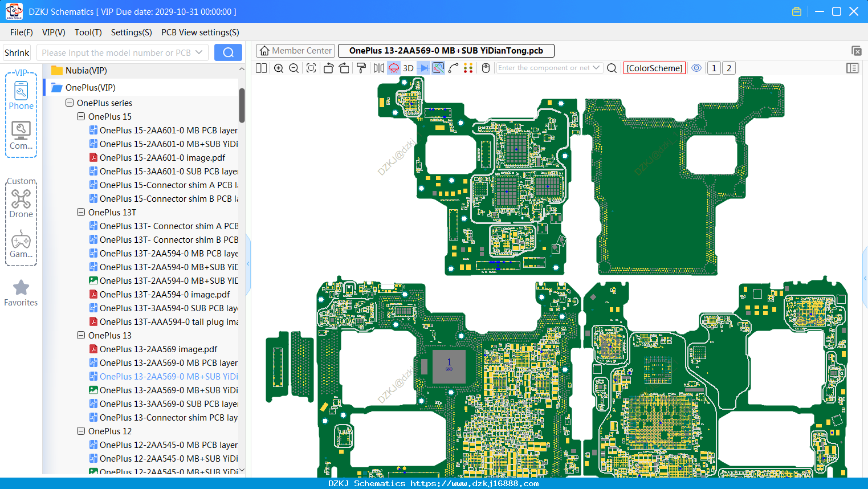The image size is (868, 489).
Task: Open the Nubia(VIP) folder
Action: [85, 71]
